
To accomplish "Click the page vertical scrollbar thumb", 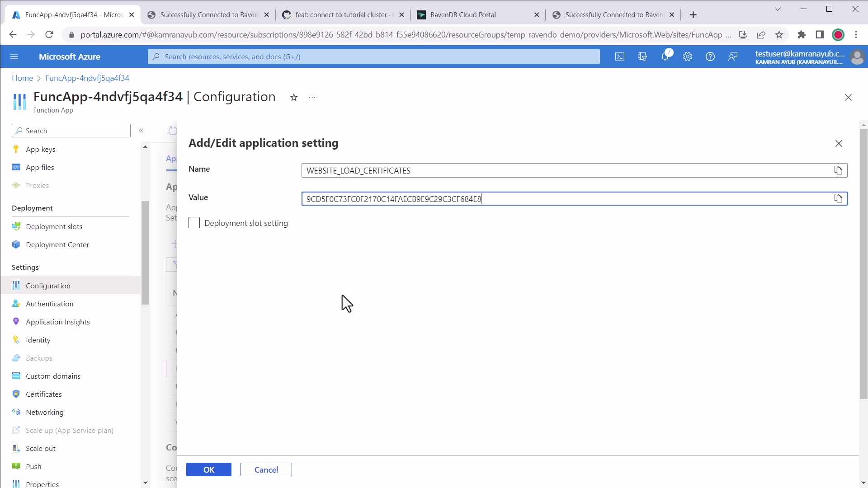I will [863, 264].
